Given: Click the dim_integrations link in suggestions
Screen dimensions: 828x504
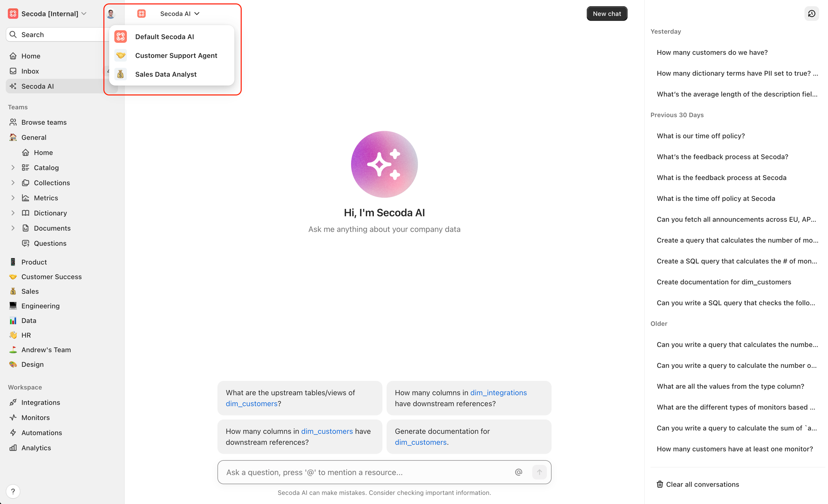Looking at the screenshot, I should [498, 393].
